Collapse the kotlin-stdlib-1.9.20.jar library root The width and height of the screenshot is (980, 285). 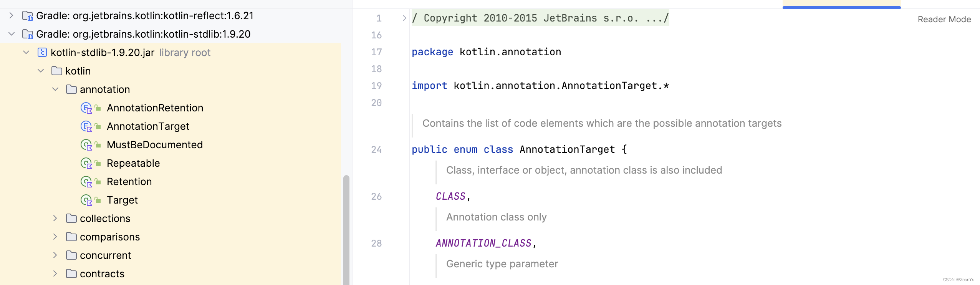point(26,53)
